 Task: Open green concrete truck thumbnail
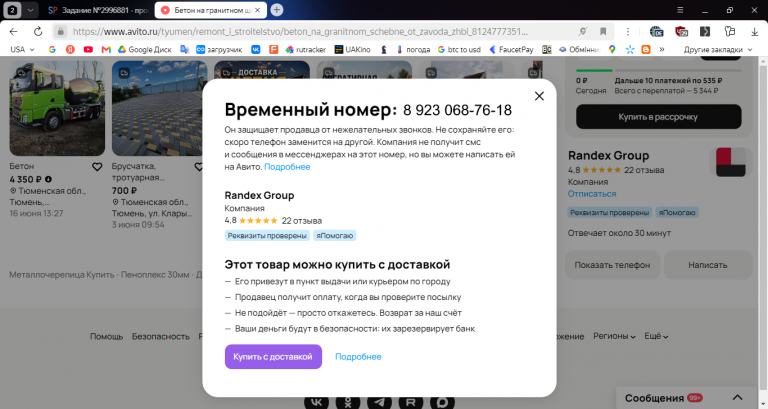click(x=57, y=108)
